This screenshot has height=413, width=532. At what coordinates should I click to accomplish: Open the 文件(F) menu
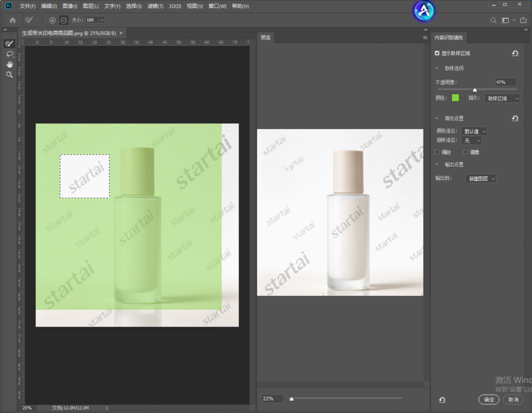(x=28, y=6)
